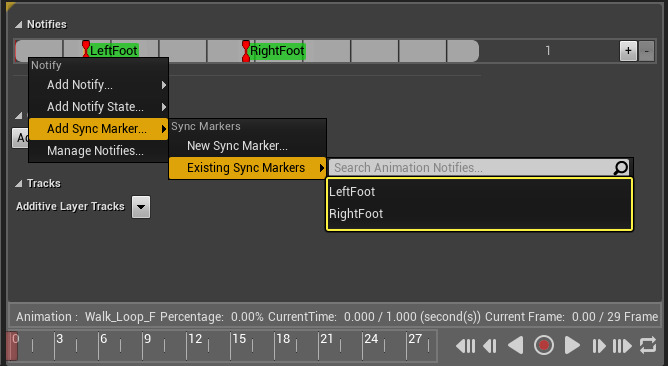668x366 pixels.
Task: Step back one frame
Action: pyautogui.click(x=490, y=346)
